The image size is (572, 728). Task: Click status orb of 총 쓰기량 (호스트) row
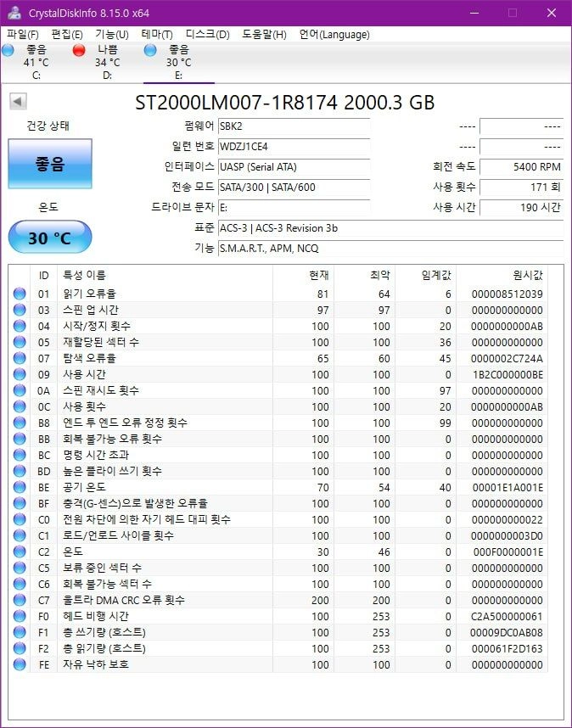tap(20, 632)
